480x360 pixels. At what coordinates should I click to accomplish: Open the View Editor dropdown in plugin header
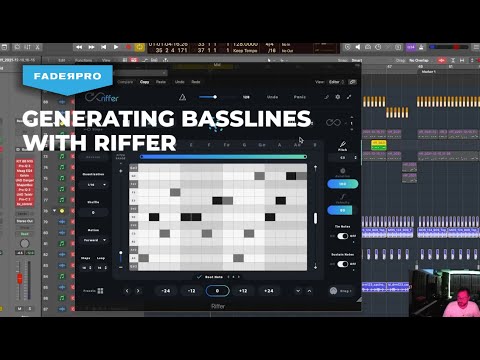[x=336, y=82]
